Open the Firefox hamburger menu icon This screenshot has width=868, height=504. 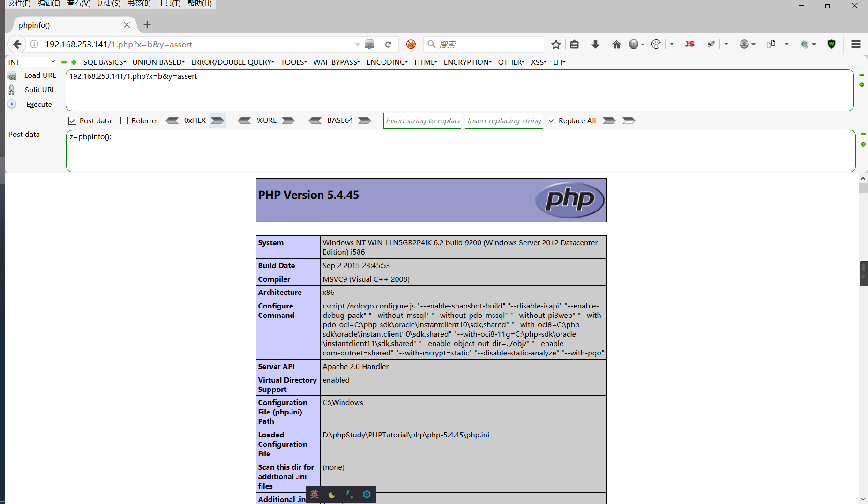[x=855, y=44]
